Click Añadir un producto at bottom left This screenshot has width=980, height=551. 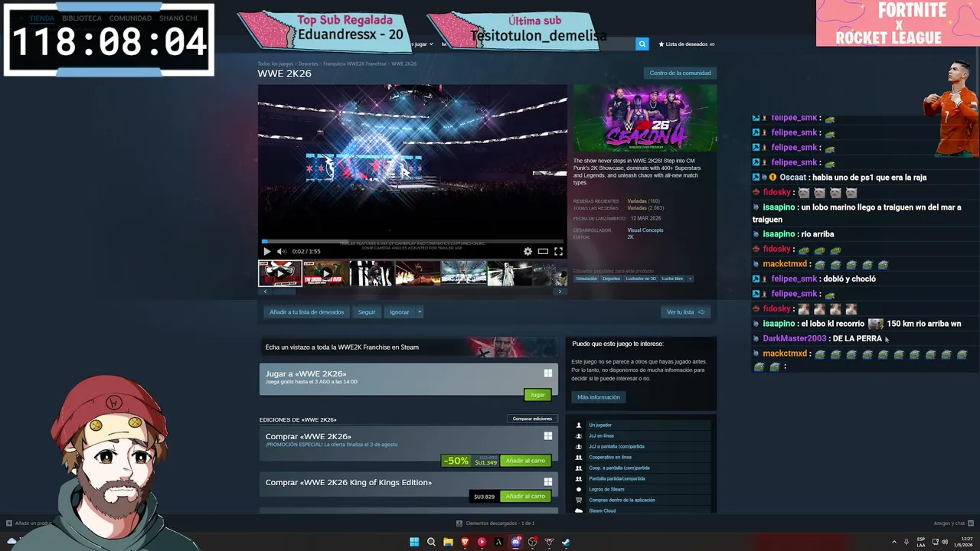point(28,523)
